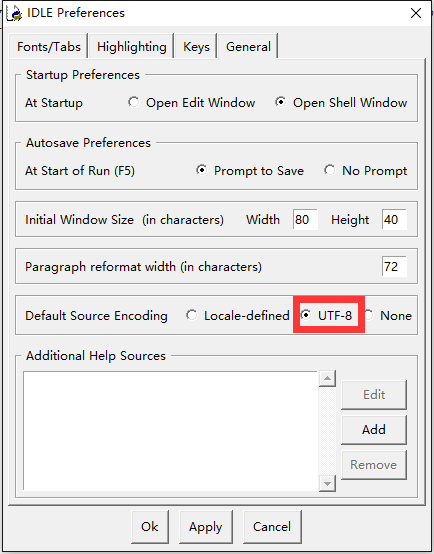This screenshot has width=434, height=554.
Task: Add a new help source
Action: click(x=374, y=430)
